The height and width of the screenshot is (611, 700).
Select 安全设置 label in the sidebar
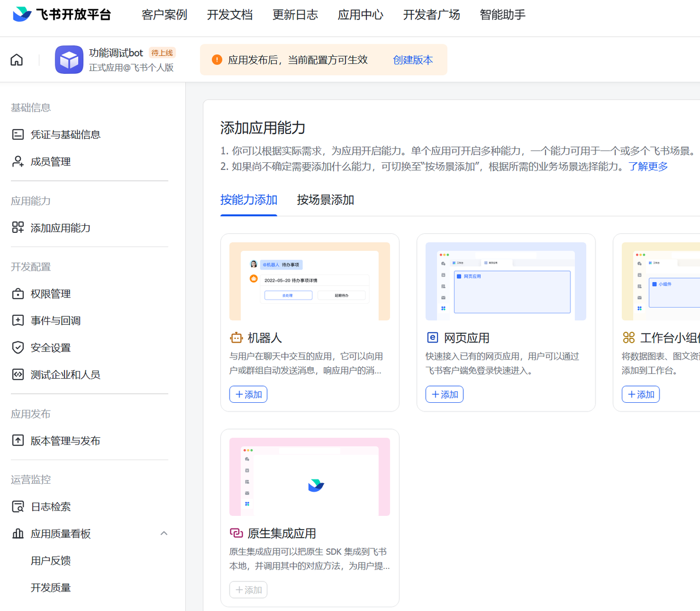(x=51, y=348)
